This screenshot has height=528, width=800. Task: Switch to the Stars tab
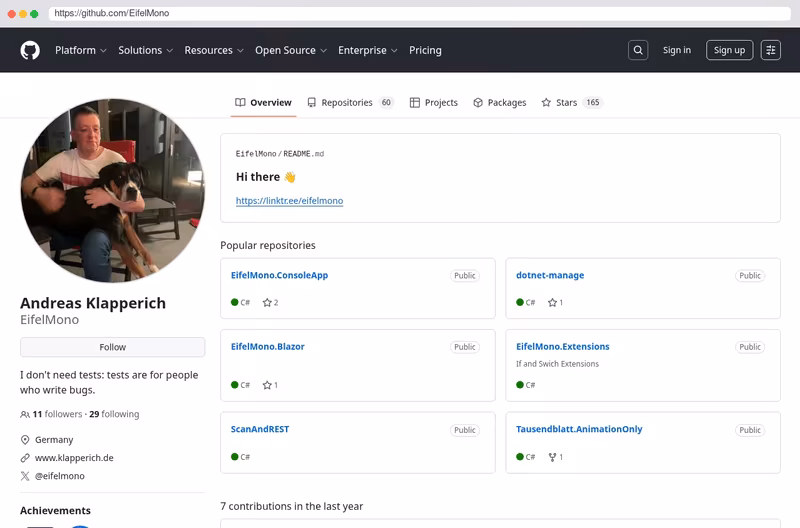pos(572,103)
